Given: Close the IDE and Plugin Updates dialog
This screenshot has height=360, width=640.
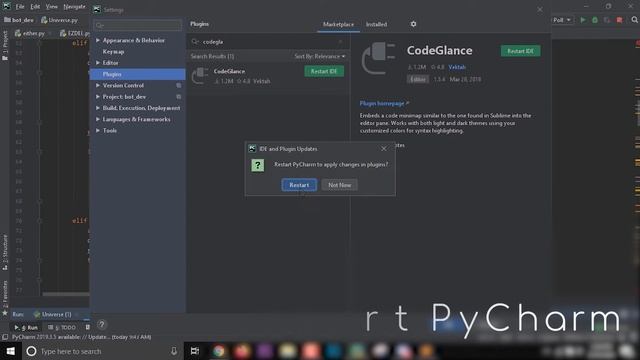Looking at the screenshot, I should [x=384, y=149].
